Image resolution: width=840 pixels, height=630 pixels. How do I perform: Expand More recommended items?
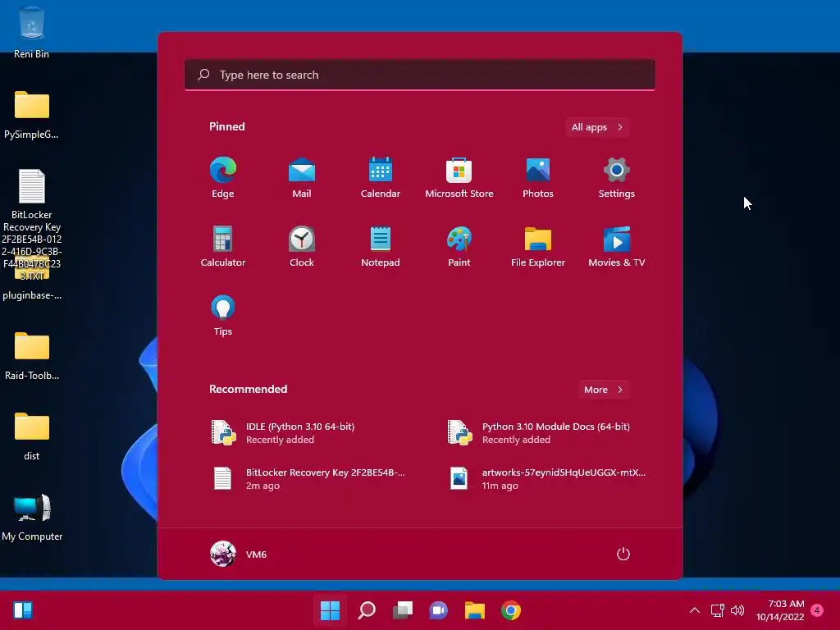tap(603, 390)
